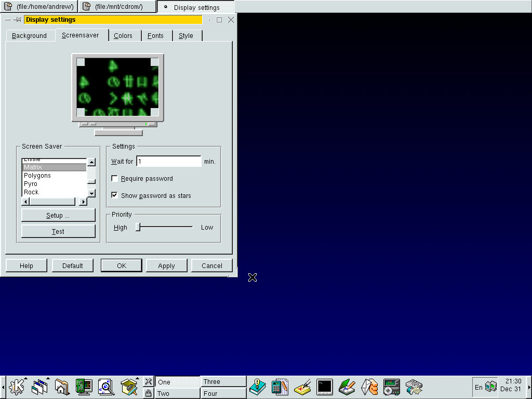Enable the Require password checkbox
Image resolution: width=532 pixels, height=399 pixels.
pyautogui.click(x=114, y=179)
